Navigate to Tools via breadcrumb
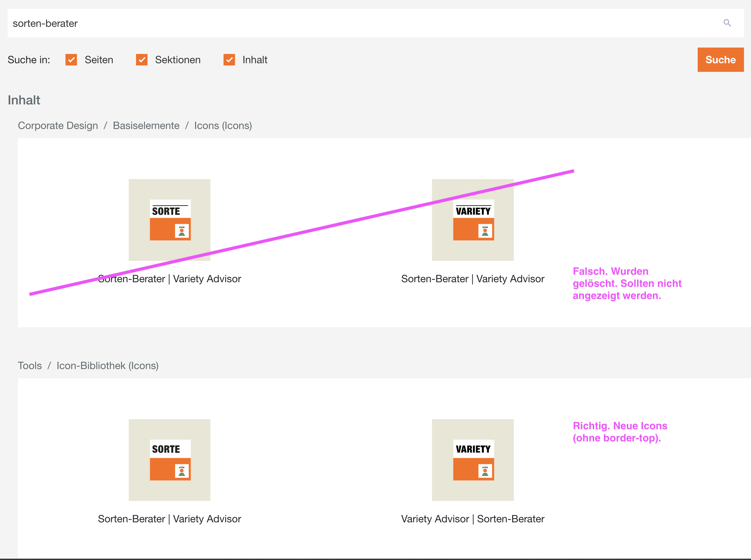 tap(30, 366)
